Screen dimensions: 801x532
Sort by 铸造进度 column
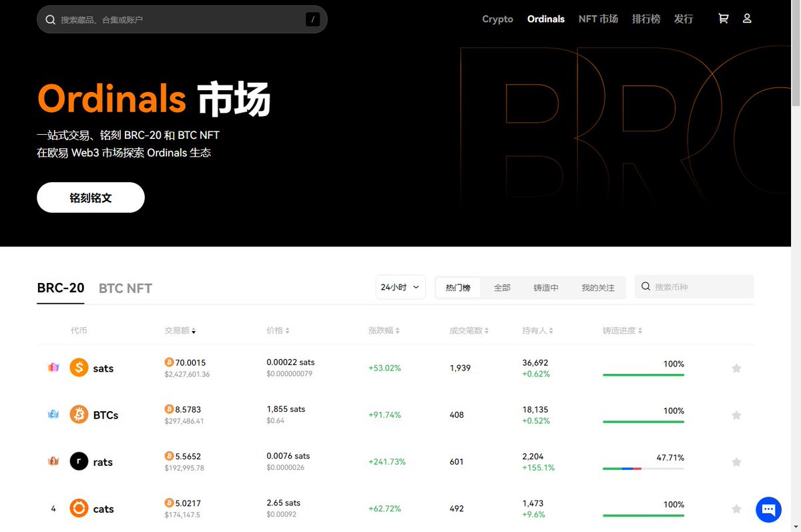[x=622, y=330]
